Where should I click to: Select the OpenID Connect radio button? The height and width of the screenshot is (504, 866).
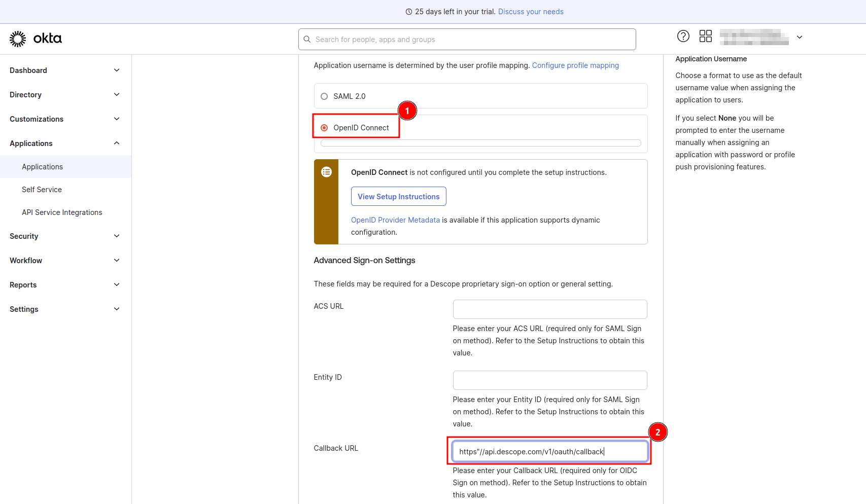click(324, 127)
